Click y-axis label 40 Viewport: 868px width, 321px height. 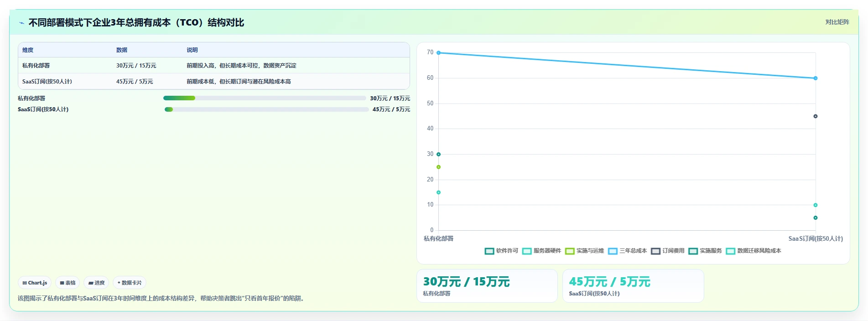click(x=430, y=129)
